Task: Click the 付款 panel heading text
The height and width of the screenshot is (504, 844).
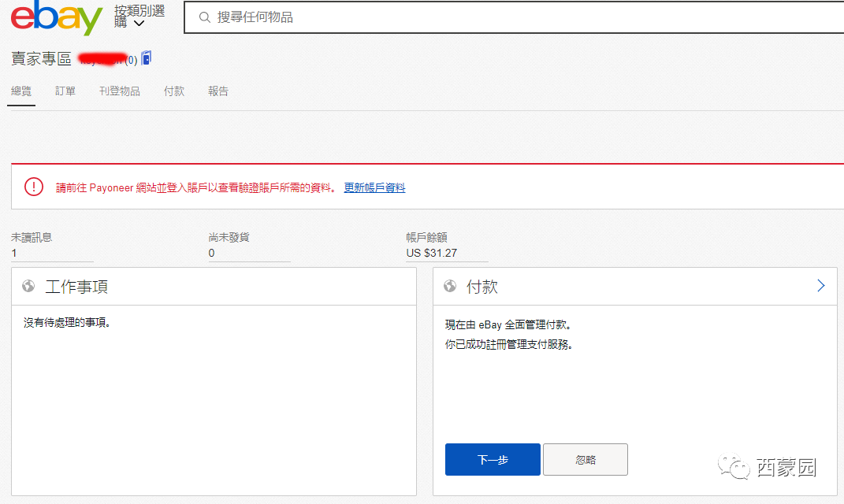Action: 481,287
